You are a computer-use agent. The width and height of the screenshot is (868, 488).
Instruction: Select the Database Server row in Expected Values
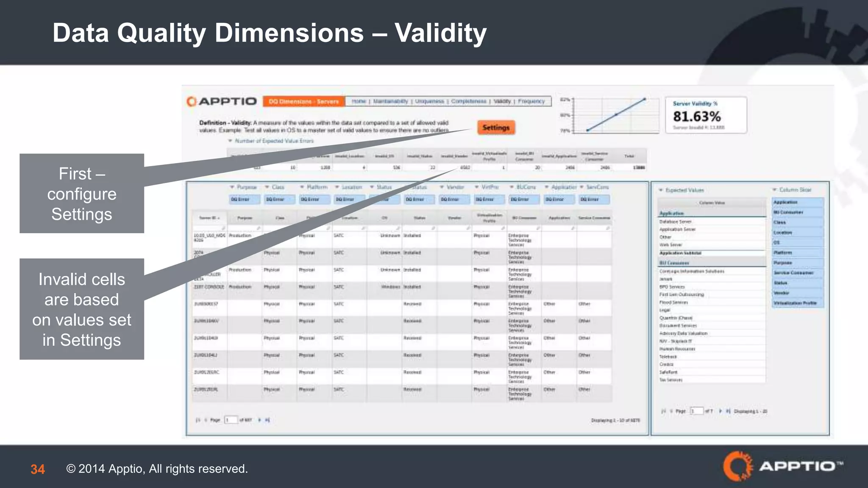tap(712, 222)
